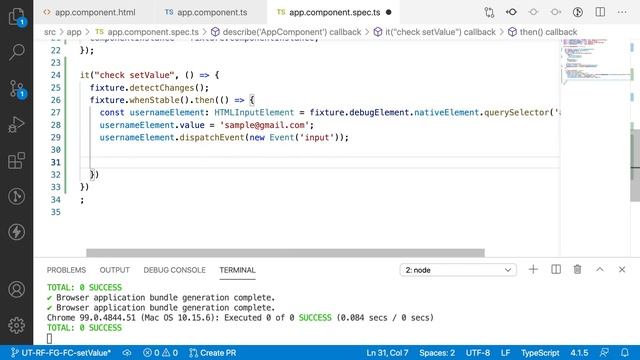Click then() callback breadcrumb
Viewport: 640px width, 360px height.
(542, 32)
